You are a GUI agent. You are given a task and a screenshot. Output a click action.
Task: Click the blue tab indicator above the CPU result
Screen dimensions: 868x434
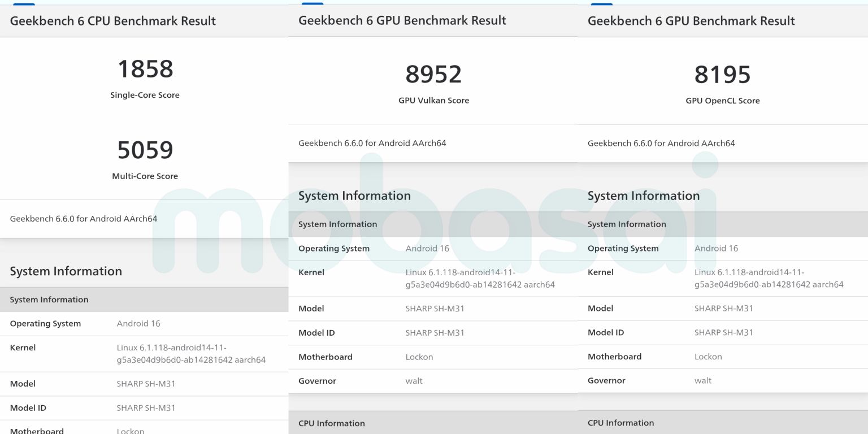point(25,3)
